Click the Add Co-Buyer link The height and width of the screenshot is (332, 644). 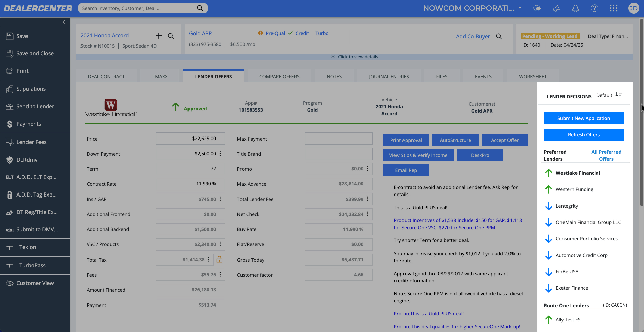click(x=473, y=36)
